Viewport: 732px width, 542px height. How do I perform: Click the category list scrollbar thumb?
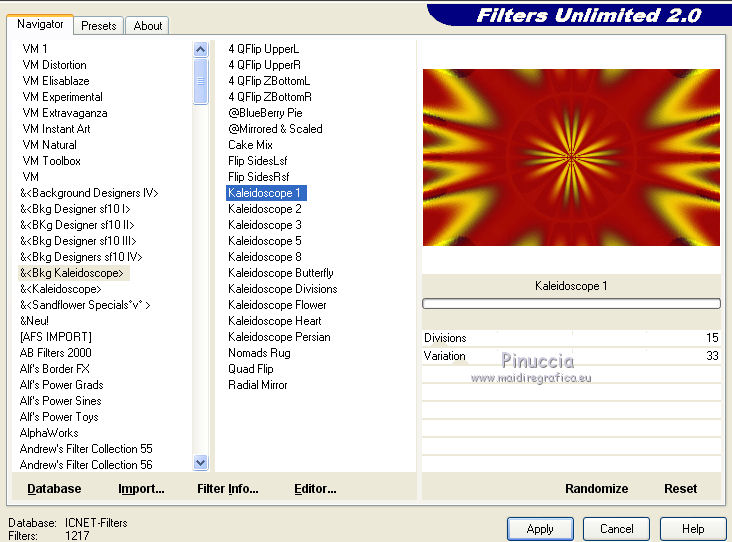pyautogui.click(x=201, y=81)
